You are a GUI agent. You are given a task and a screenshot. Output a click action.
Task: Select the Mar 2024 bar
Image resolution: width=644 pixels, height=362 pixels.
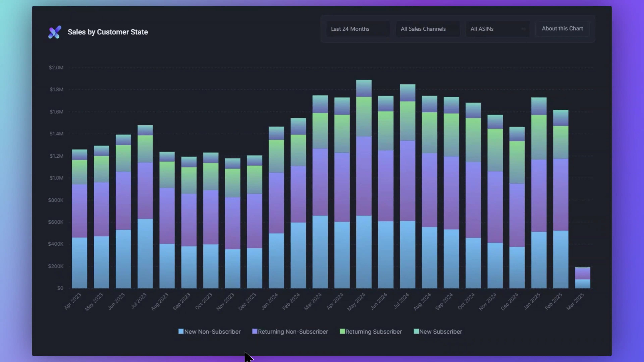pyautogui.click(x=320, y=192)
